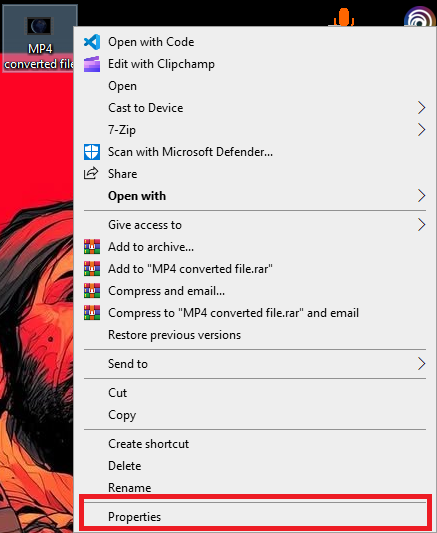Click the Microsoft Defender shield icon
This screenshot has height=533, width=437.
[x=92, y=152]
